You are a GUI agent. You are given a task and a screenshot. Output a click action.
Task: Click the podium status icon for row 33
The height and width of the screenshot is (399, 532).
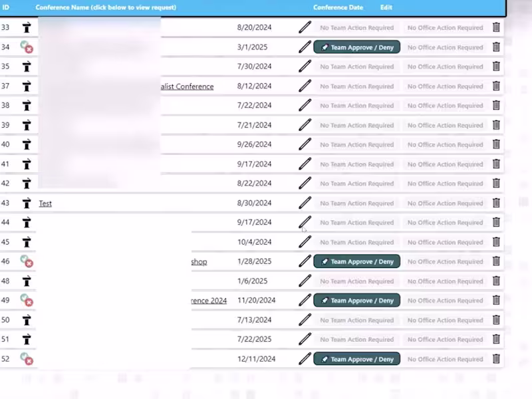(x=27, y=27)
